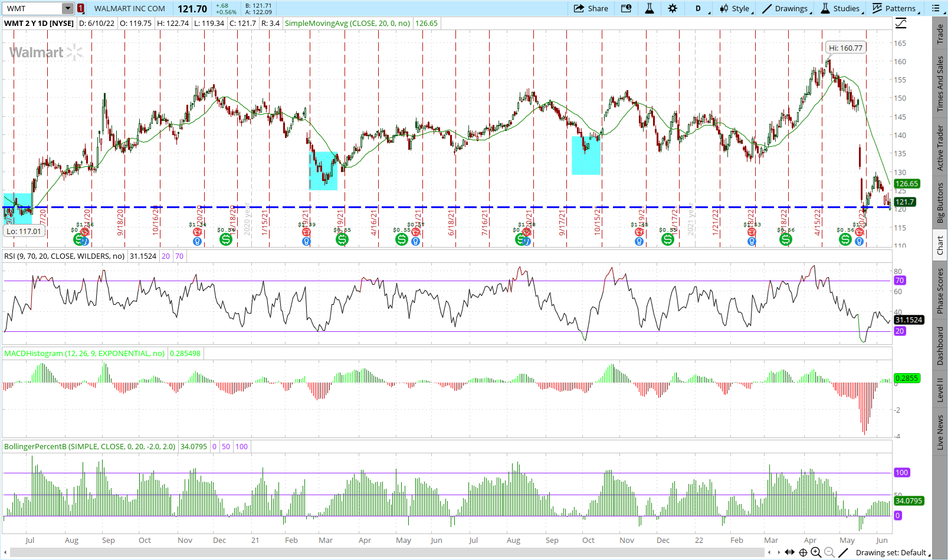Viewport: 948px width, 560px height.
Task: Click the greyed zoom out magnifier
Action: pyautogui.click(x=829, y=552)
